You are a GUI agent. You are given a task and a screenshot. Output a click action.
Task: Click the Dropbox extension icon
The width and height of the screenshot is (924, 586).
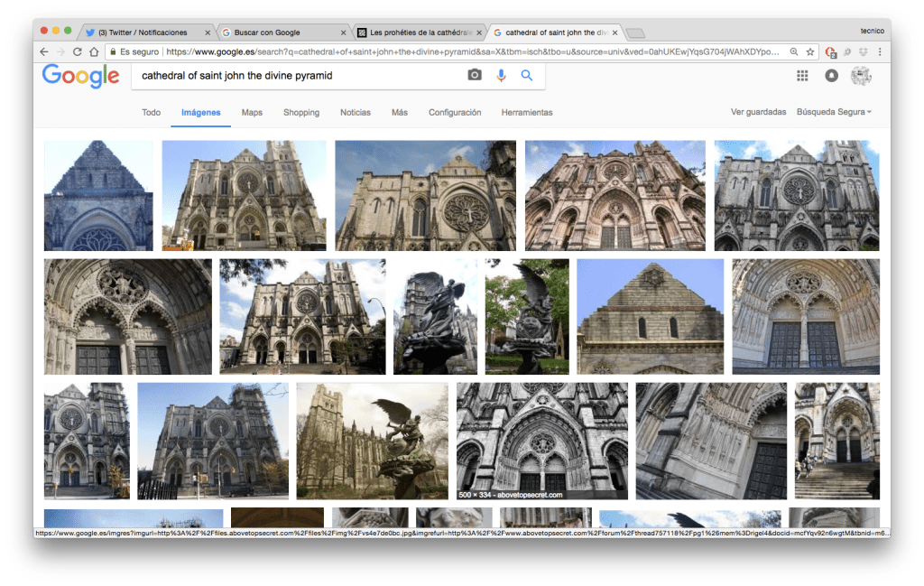[862, 52]
